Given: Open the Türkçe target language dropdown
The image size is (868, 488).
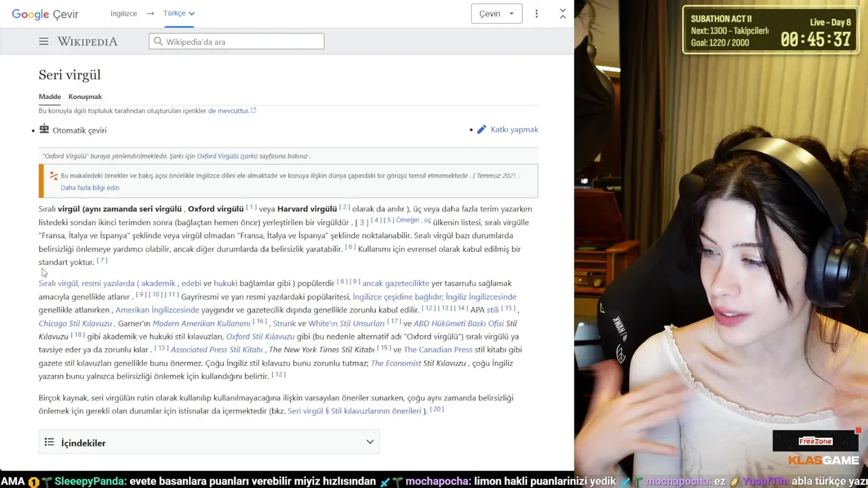Looking at the screenshot, I should (x=179, y=13).
